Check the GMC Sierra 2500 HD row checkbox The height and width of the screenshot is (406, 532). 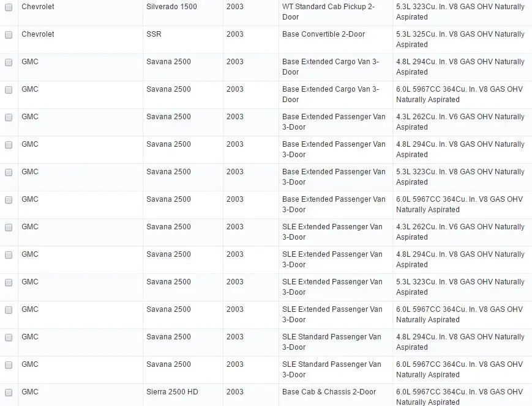point(9,393)
